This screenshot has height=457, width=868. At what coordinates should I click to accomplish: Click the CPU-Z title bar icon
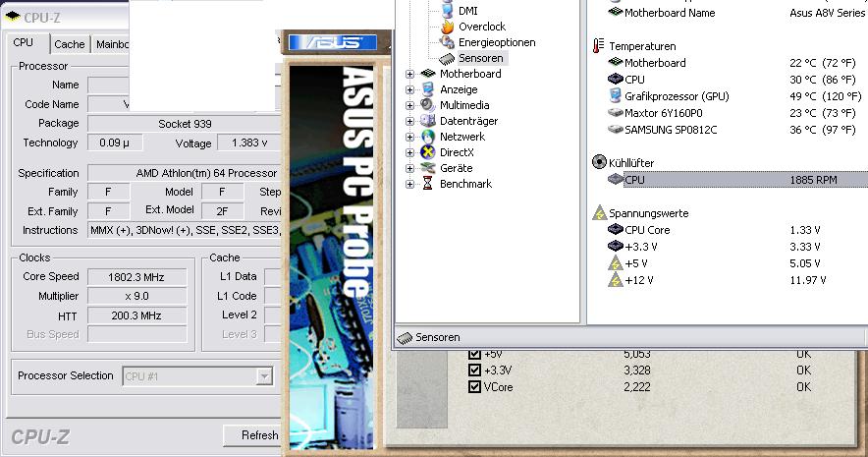[x=12, y=17]
